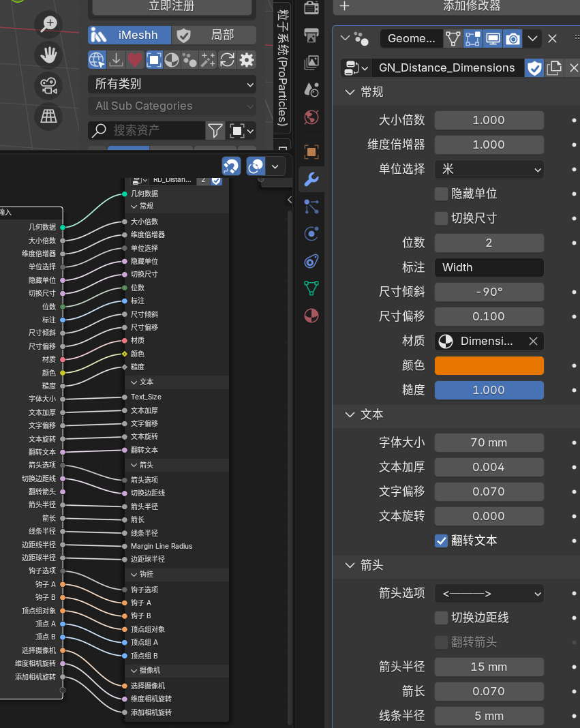Viewport: 580px width, 728px height.
Task: Click the iMeshh download icon
Action: tap(116, 60)
